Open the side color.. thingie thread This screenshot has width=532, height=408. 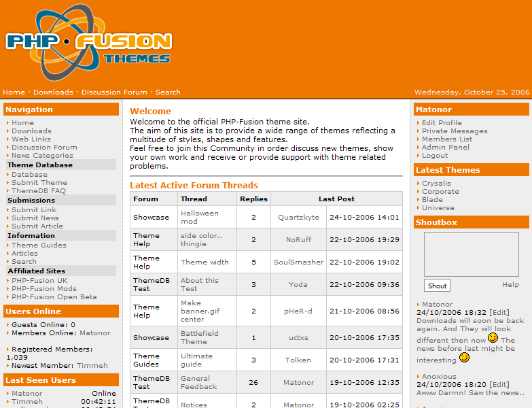click(201, 239)
